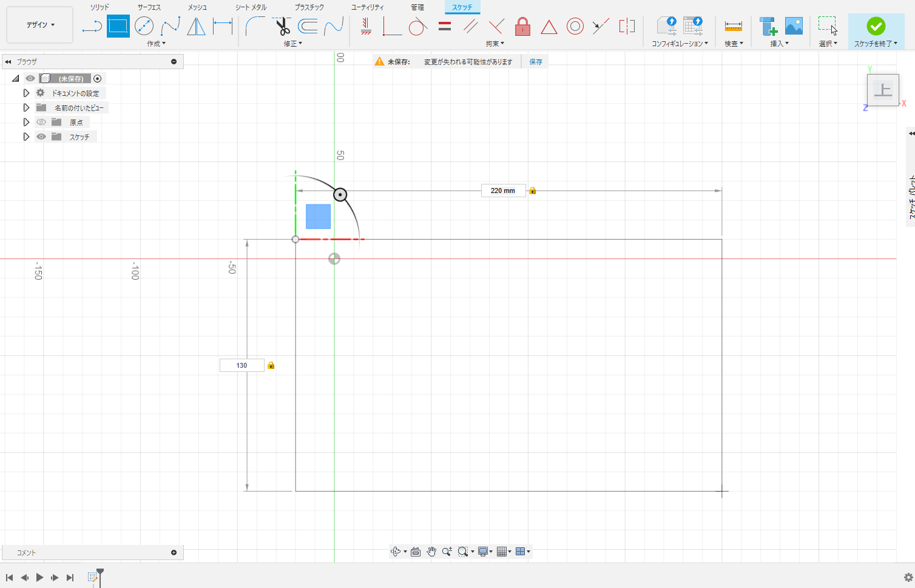Select the two-point Rectangle tool
The width and height of the screenshot is (915, 588).
pyautogui.click(x=118, y=26)
